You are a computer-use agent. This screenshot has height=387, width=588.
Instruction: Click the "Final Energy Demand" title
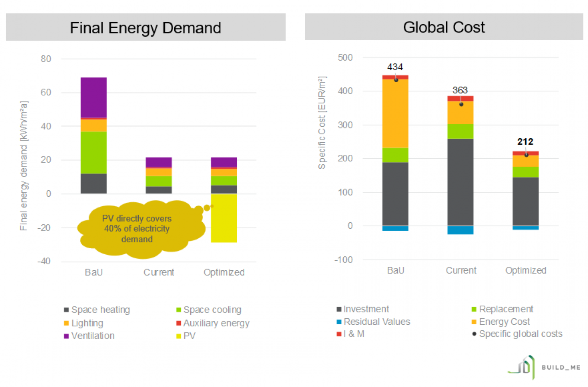[x=145, y=28]
